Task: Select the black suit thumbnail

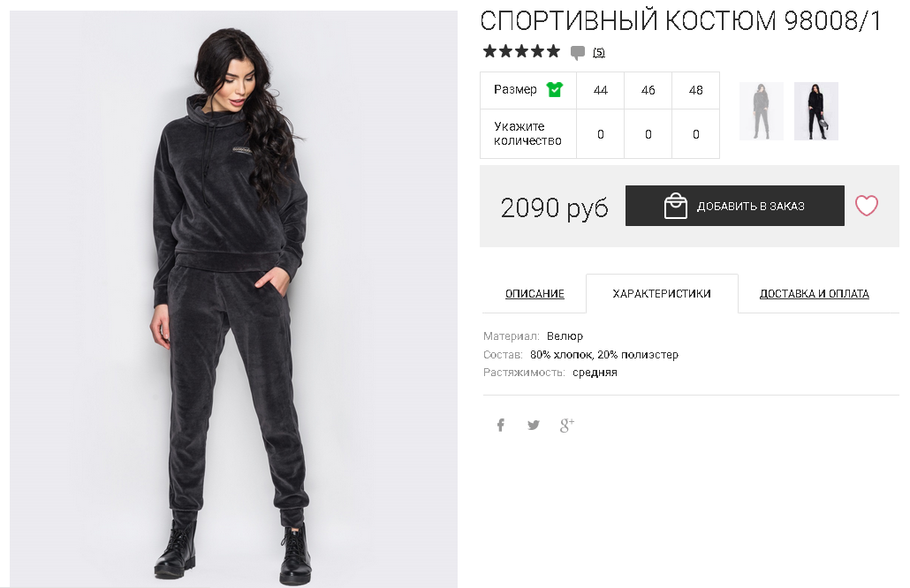Action: 816,110
